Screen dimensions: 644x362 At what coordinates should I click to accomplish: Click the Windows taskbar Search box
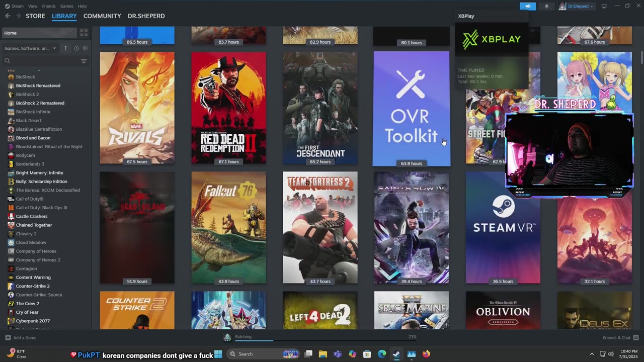264,354
